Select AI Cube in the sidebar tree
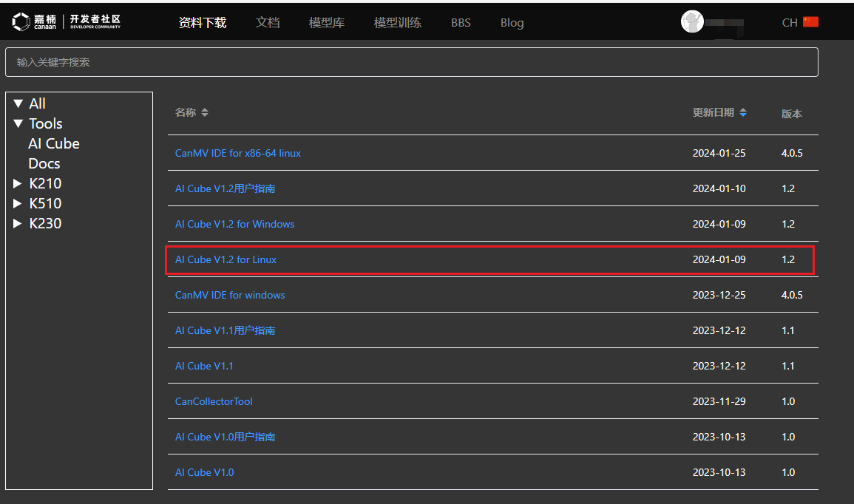 (54, 143)
